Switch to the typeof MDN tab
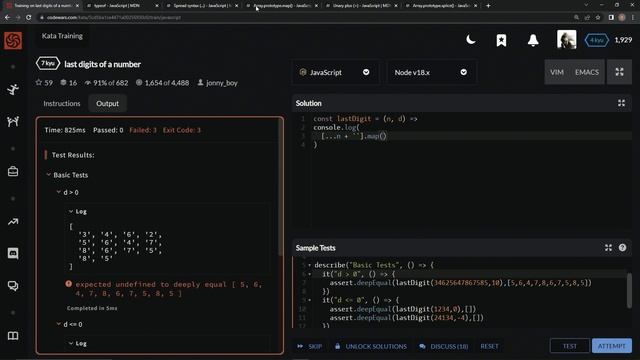The width and height of the screenshot is (640, 360). pyautogui.click(x=122, y=6)
